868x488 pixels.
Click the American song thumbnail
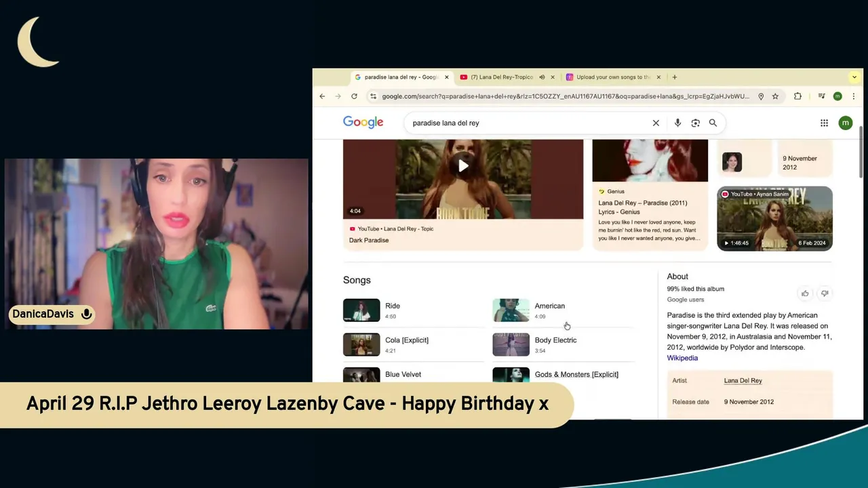coord(511,310)
